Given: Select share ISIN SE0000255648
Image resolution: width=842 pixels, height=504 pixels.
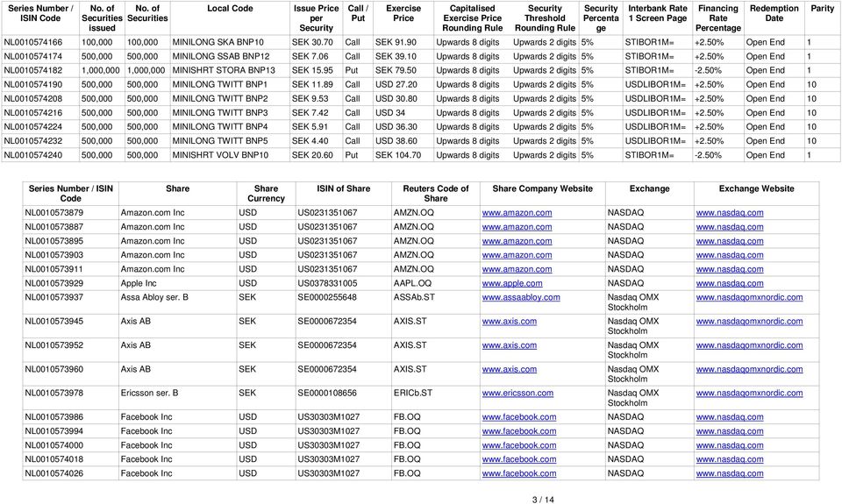Looking at the screenshot, I should [327, 297].
